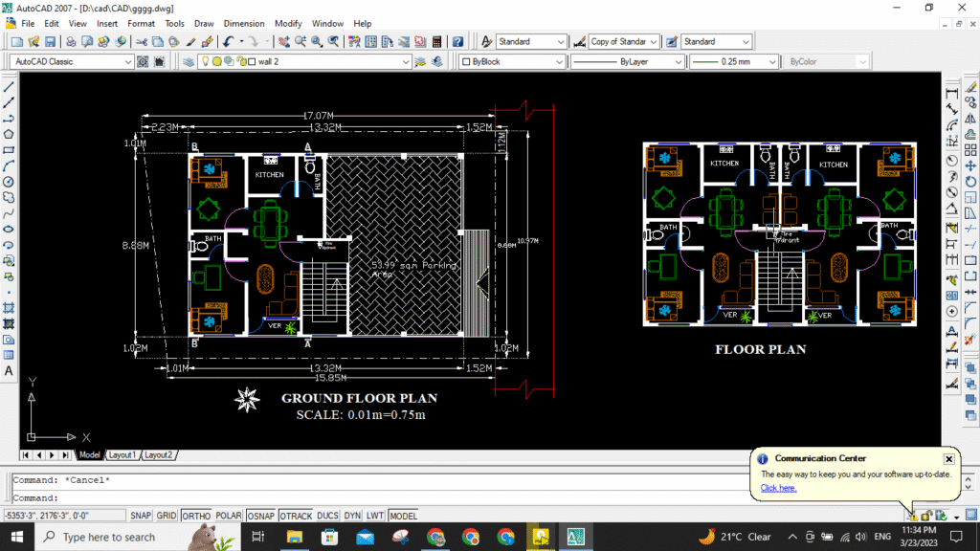This screenshot has width=980, height=551.
Task: Click the Pan realtime icon
Action: (x=283, y=42)
